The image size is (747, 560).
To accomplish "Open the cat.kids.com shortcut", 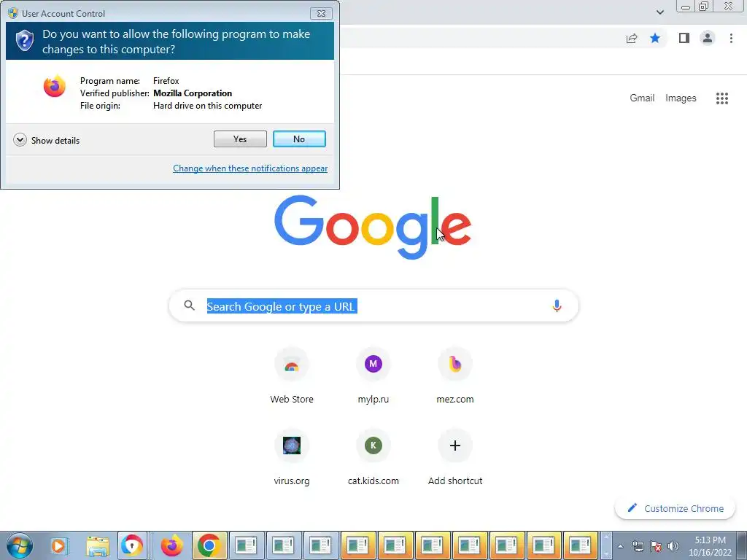I will (373, 458).
